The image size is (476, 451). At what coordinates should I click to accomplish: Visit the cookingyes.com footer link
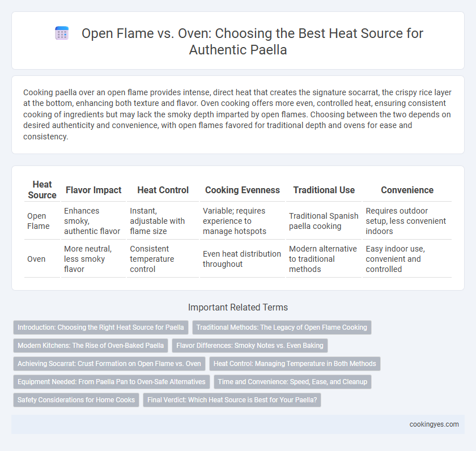[434, 424]
